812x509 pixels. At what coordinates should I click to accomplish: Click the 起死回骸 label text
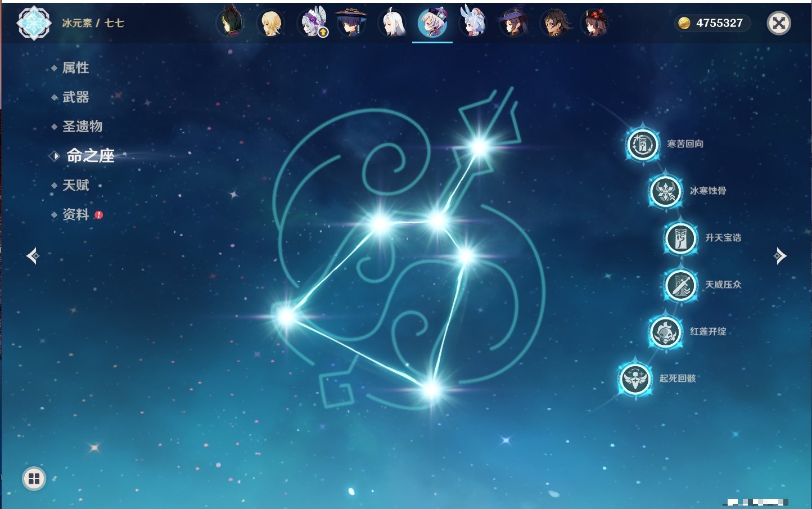click(678, 379)
